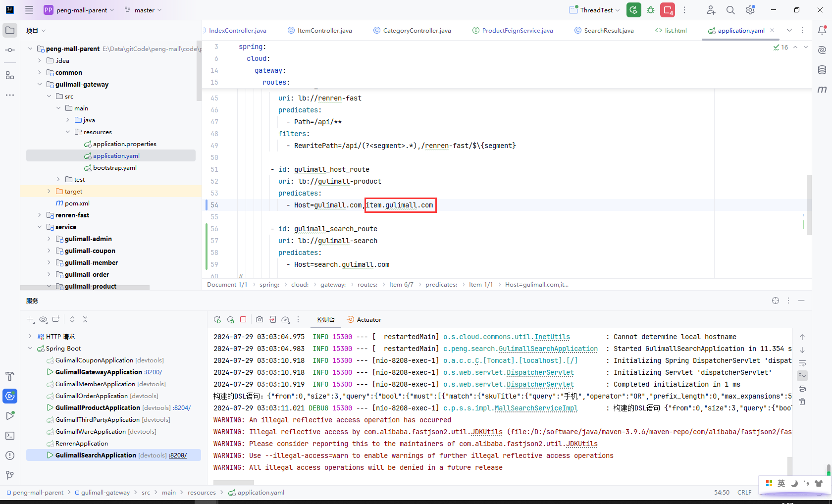Switch to ItemController.java tab
The image size is (832, 504).
coord(320,30)
